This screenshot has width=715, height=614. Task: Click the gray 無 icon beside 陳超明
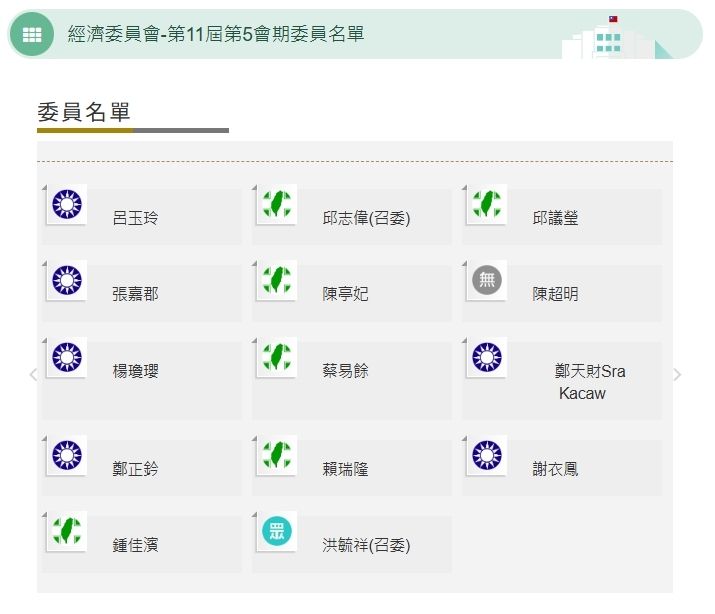[486, 281]
